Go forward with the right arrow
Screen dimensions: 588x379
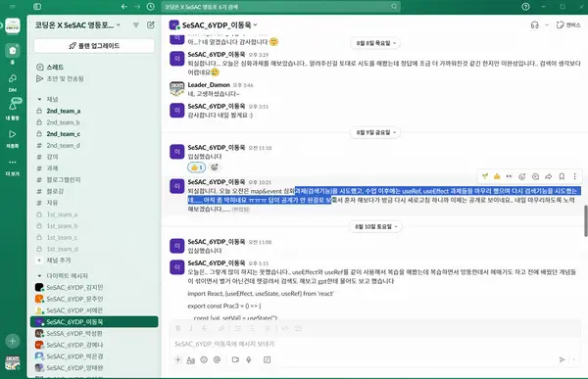(x=137, y=7)
